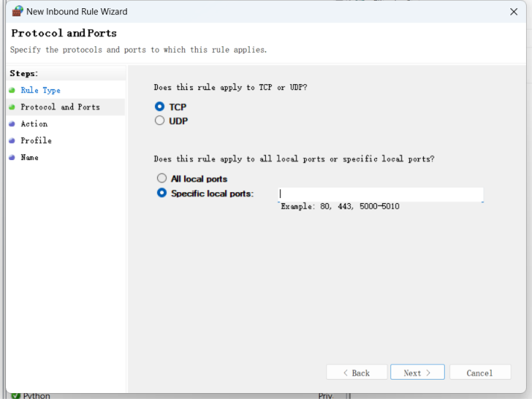Close the New Inbound Rule Wizard window
The height and width of the screenshot is (399, 532).
pos(513,12)
